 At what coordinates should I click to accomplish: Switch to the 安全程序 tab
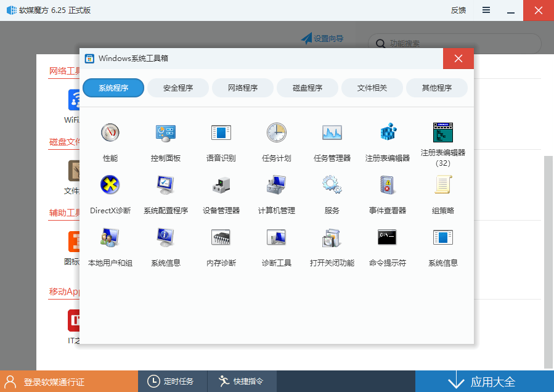pyautogui.click(x=178, y=88)
